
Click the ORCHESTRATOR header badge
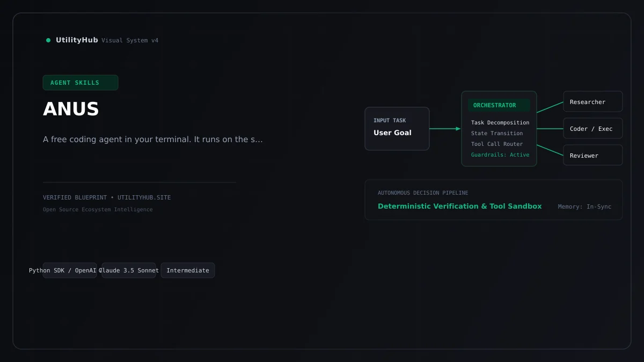[499, 105]
